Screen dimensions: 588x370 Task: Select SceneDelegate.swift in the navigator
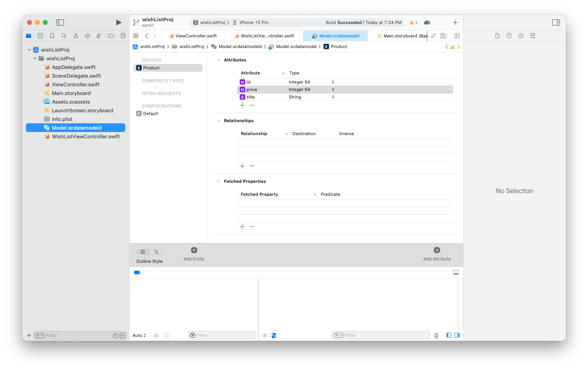click(76, 76)
